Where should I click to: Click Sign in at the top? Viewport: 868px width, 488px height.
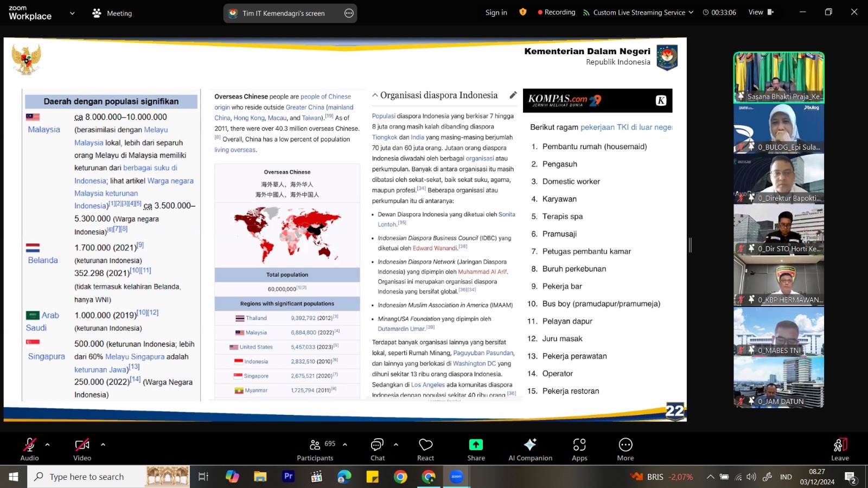click(x=496, y=12)
